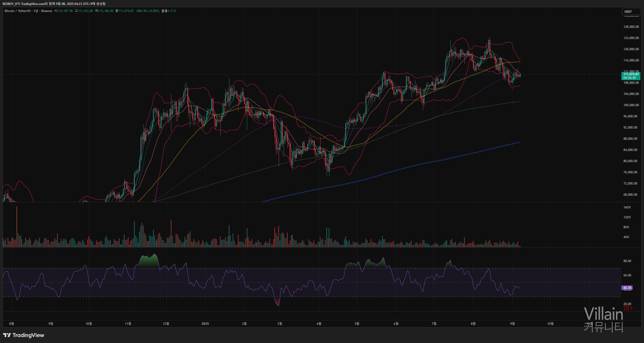The width and height of the screenshot is (644, 343).
Task: Click the 5월 marker on time axis
Action: [x=357, y=323]
